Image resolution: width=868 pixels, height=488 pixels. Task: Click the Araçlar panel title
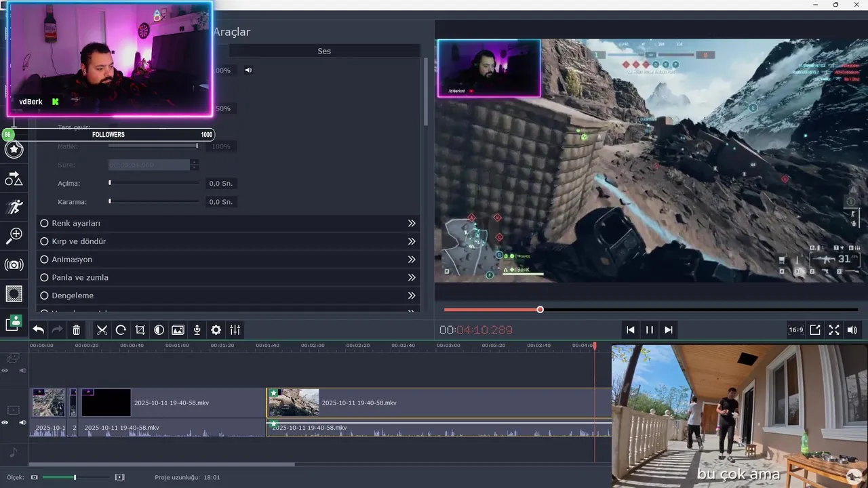point(232,32)
